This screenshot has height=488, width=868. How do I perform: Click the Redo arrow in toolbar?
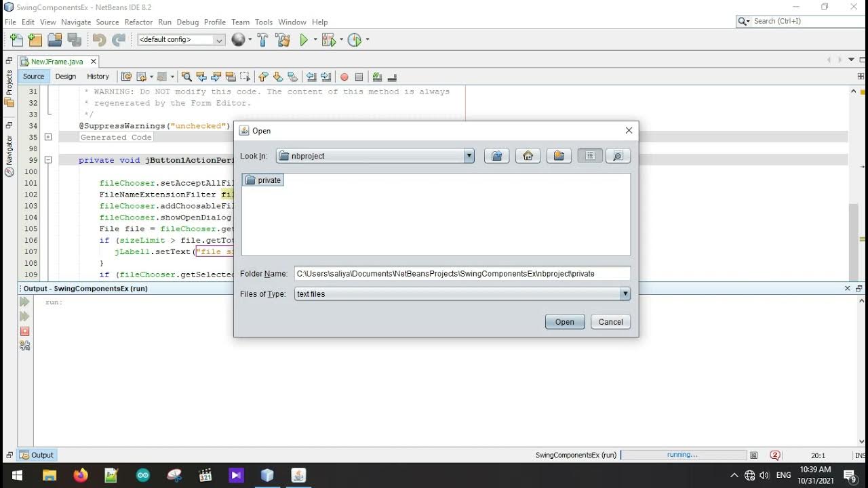(x=119, y=40)
